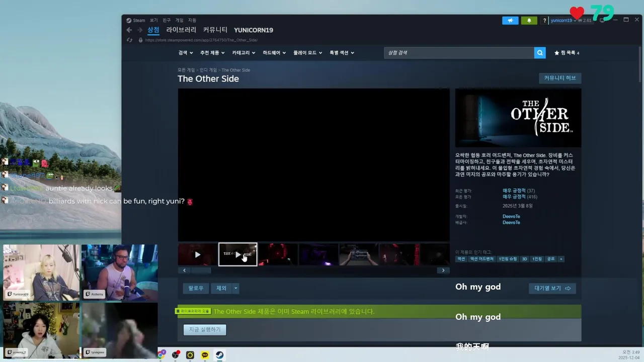644x362 pixels.
Task: Click the 제외 button
Action: [x=221, y=288]
